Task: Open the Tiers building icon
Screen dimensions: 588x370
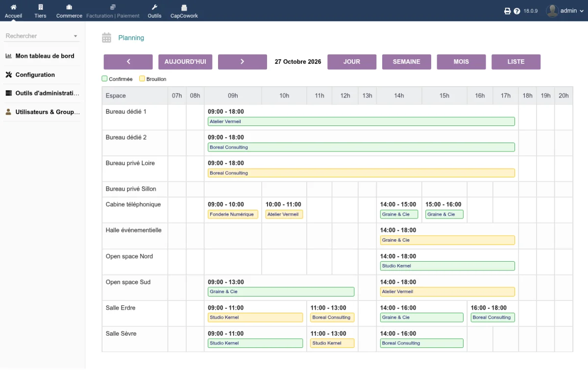Action: point(41,7)
